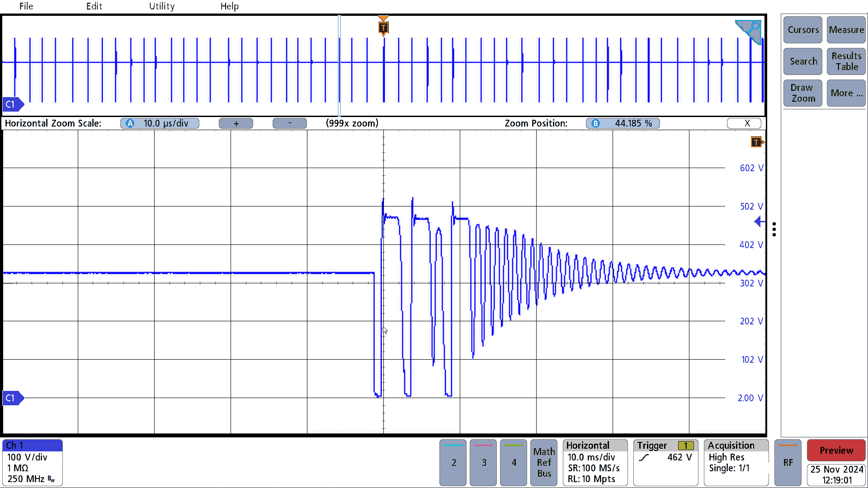Open the Trigger settings badge
Screen dimensions: 868x488
666,463
